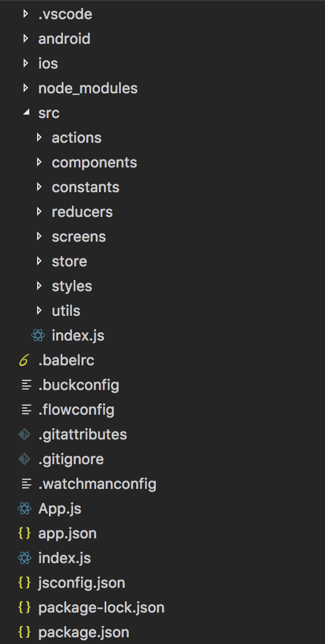Select the React icon next to src/index.js
Screen dimensions: 325x644
38,335
